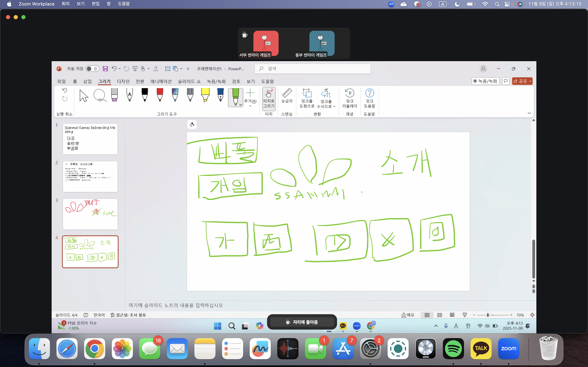
Task: Click the ink replay (잉크 리플레이) icon
Action: 349,93
